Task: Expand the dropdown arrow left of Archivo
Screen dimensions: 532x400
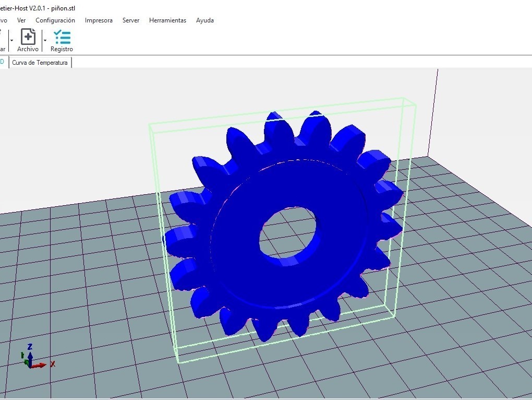Action: [x=11, y=40]
